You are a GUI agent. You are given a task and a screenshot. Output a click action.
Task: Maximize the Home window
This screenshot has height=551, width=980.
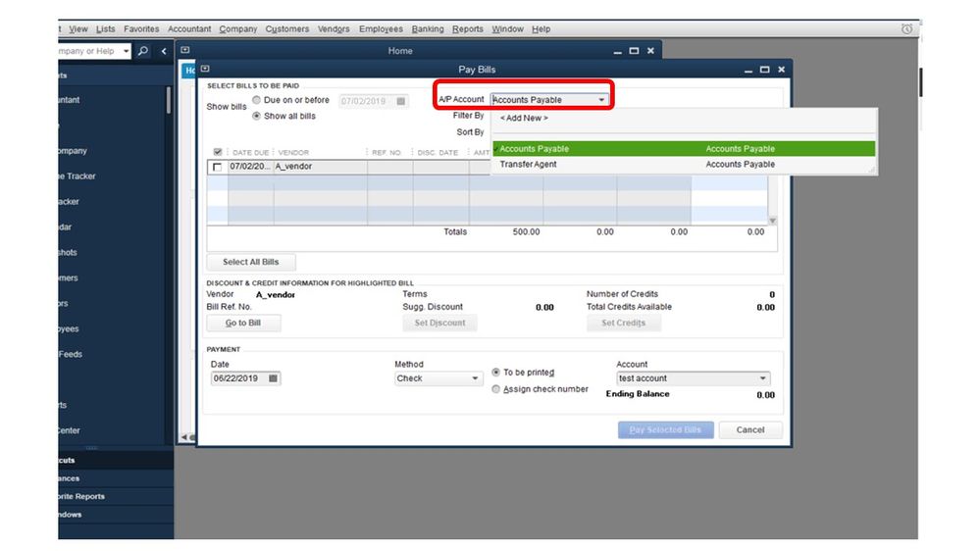coord(634,51)
